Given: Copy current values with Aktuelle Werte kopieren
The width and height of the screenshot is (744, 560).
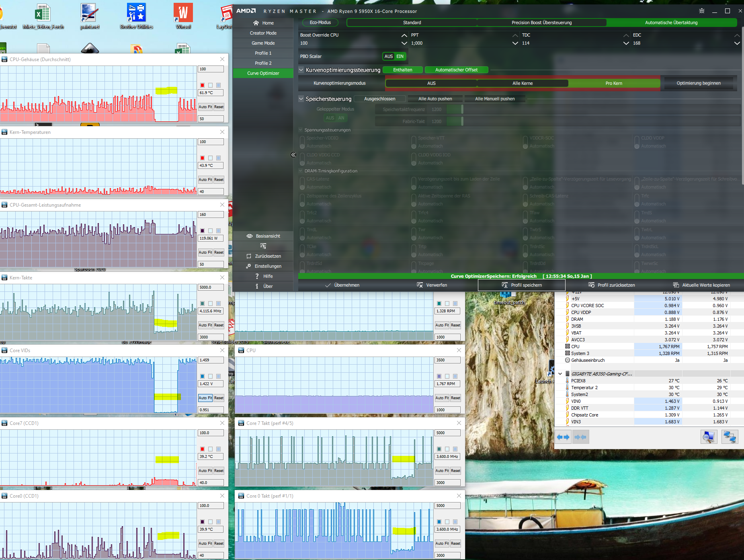Looking at the screenshot, I should [x=702, y=285].
